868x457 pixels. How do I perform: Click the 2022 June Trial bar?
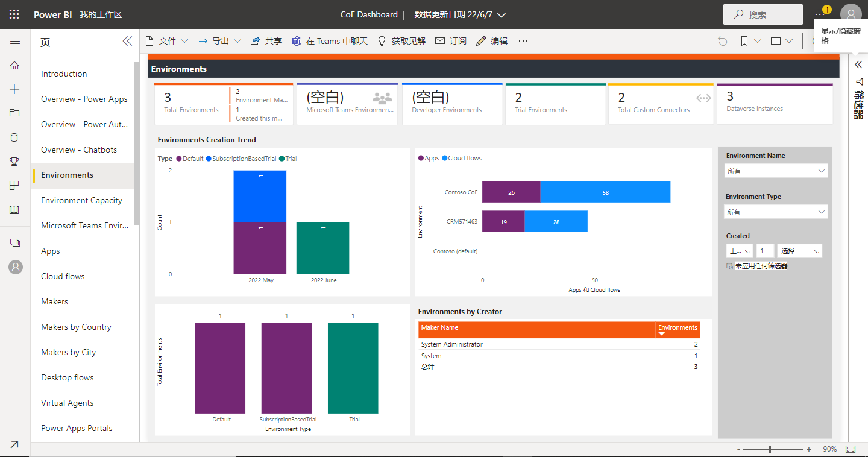click(x=322, y=248)
